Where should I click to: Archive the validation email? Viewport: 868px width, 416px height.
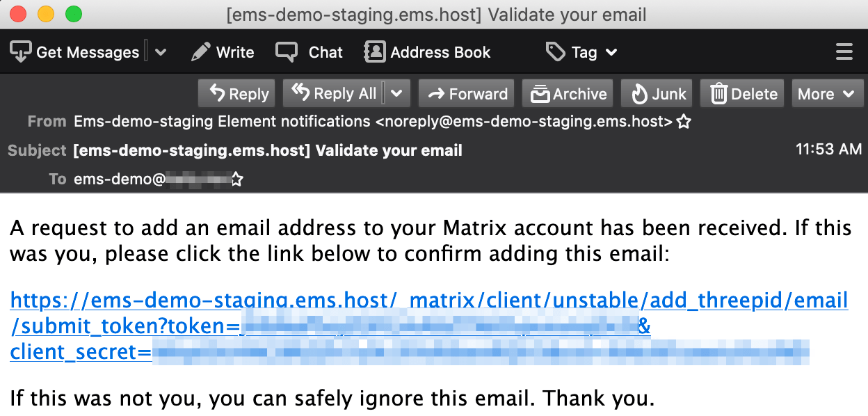(568, 94)
